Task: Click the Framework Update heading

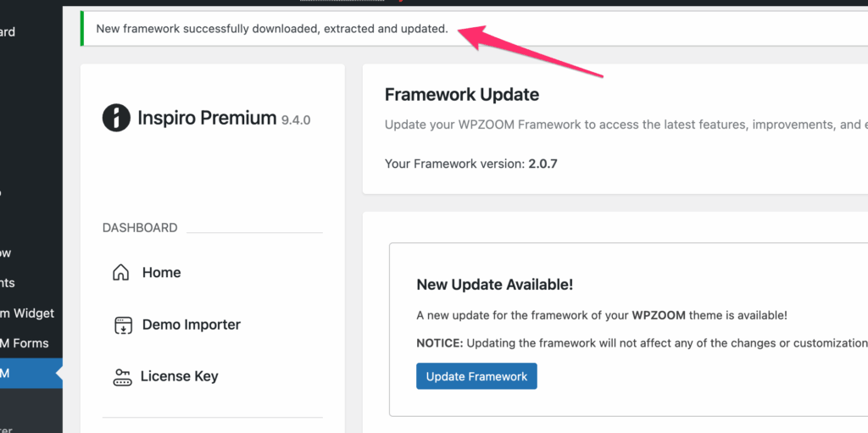Action: coord(462,94)
